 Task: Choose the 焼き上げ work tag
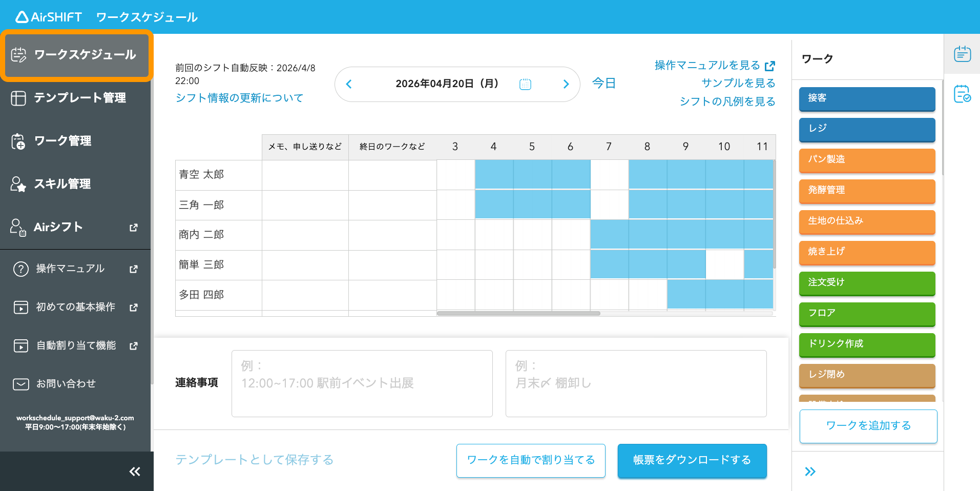coord(867,253)
